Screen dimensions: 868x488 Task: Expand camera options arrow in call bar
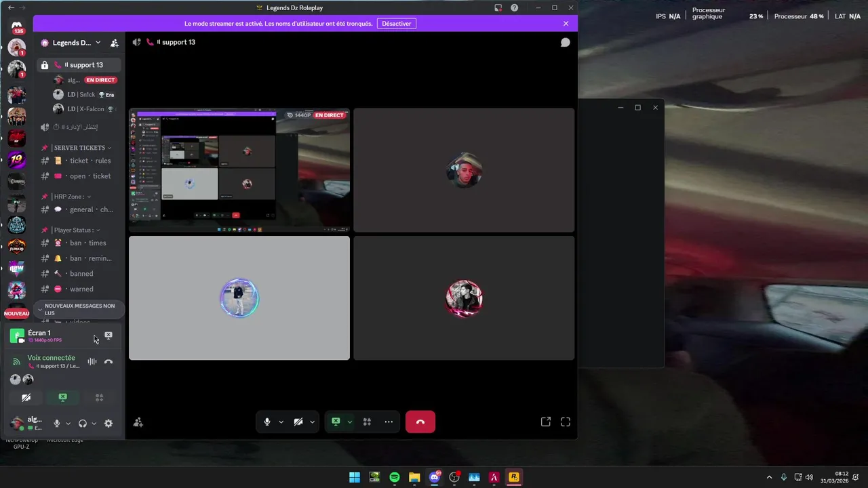312,422
